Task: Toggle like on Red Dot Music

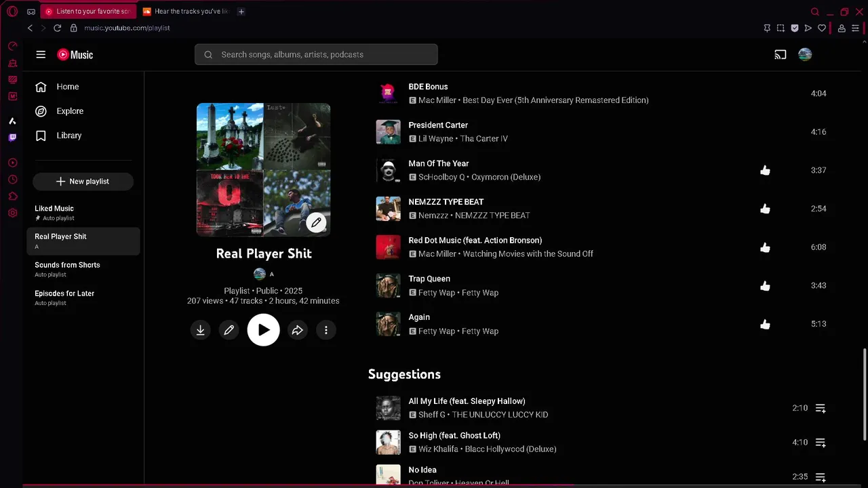Action: (x=765, y=247)
